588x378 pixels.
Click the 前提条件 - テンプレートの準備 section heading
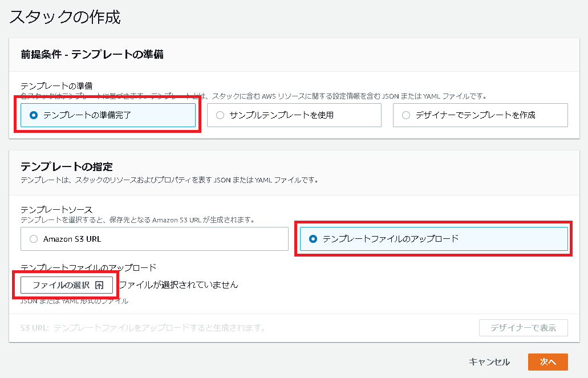coord(92,54)
